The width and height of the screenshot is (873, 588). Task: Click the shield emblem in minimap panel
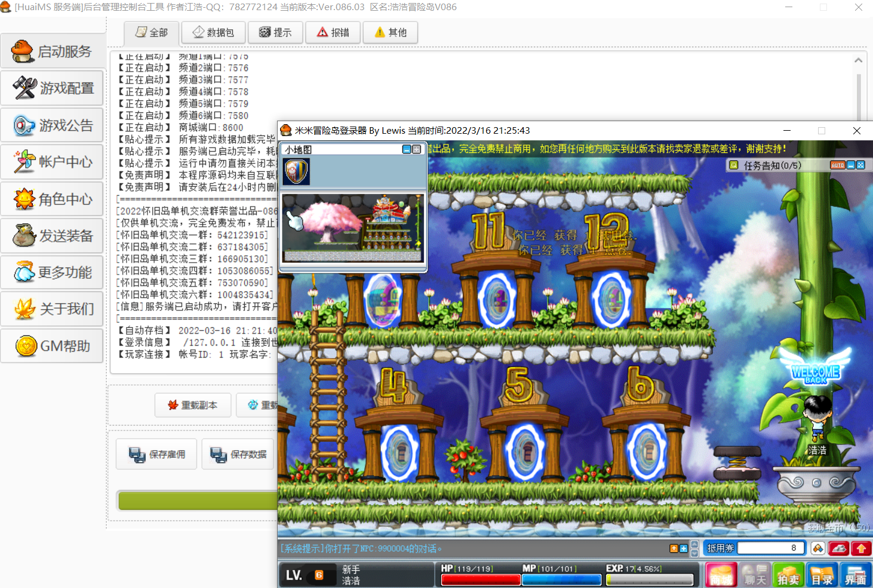tap(296, 172)
